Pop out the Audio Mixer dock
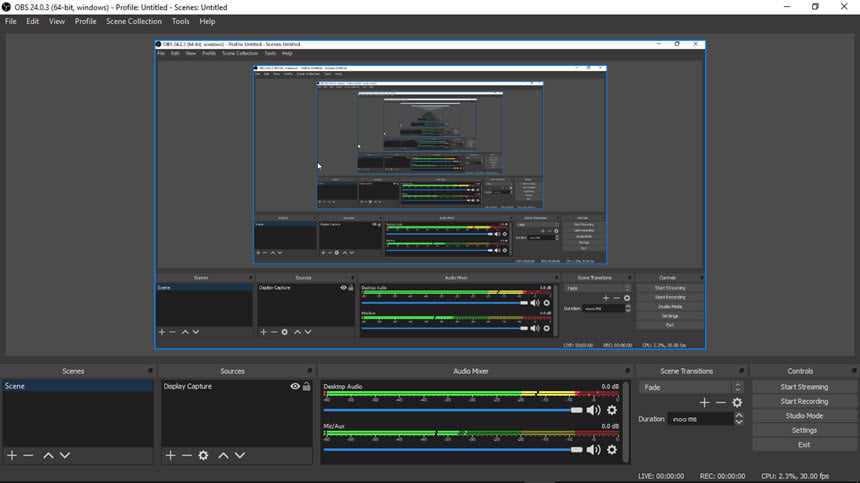This screenshot has width=860, height=483. [x=627, y=371]
